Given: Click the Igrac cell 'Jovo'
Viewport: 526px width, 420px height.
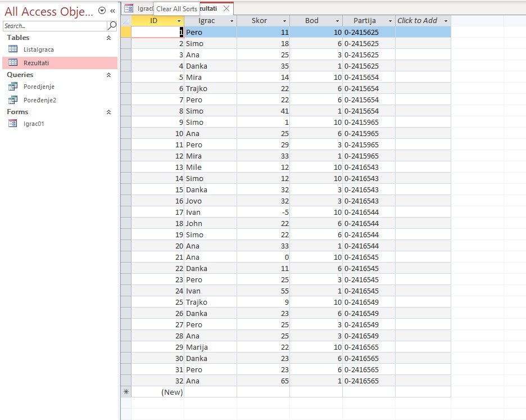Looking at the screenshot, I should pos(210,201).
